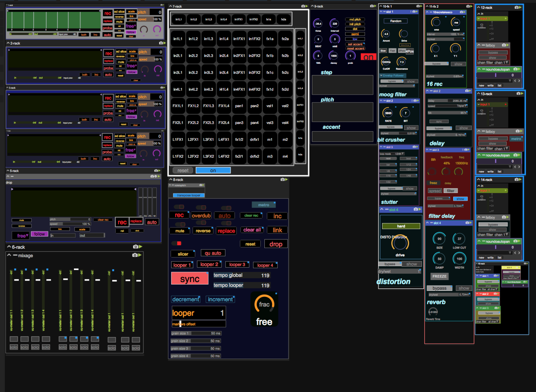Click the camera icon on slot 4 distortion header
Screen dimensions: 536x392
pos(416,209)
